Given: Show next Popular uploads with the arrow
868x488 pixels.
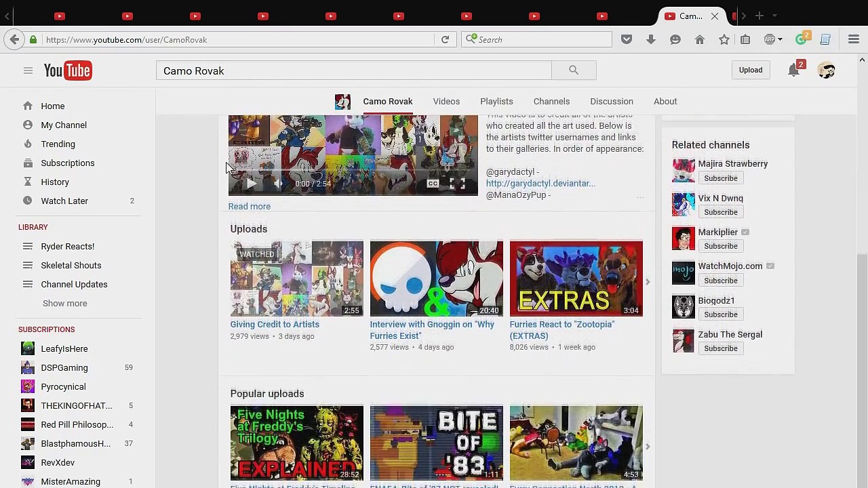Looking at the screenshot, I should (x=648, y=447).
